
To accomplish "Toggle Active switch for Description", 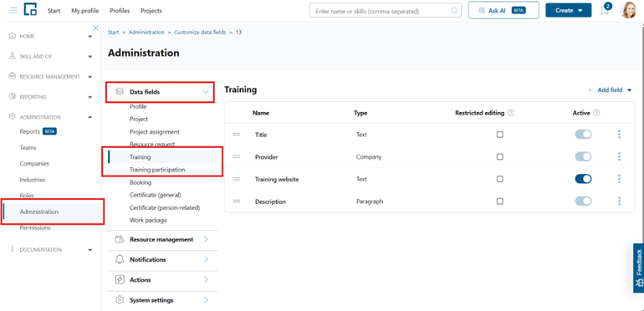I will point(583,201).
